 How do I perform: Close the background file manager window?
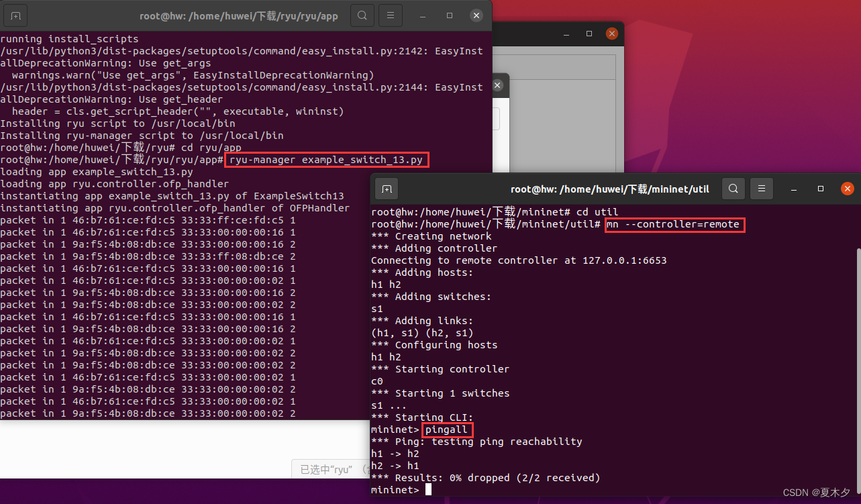click(x=611, y=34)
